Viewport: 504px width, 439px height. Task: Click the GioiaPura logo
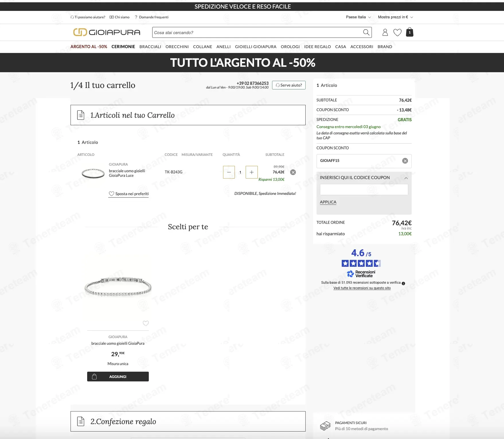coord(107,32)
